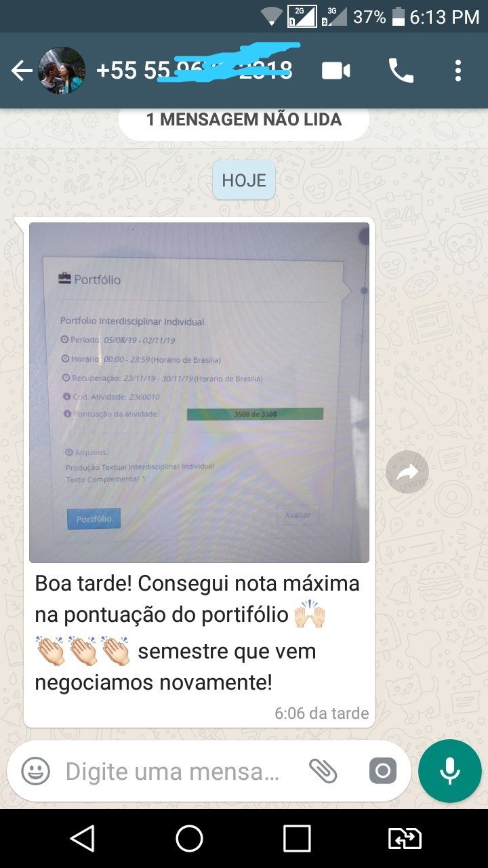Screen dimensions: 488x868
Task: Start a video call
Action: click(x=336, y=71)
